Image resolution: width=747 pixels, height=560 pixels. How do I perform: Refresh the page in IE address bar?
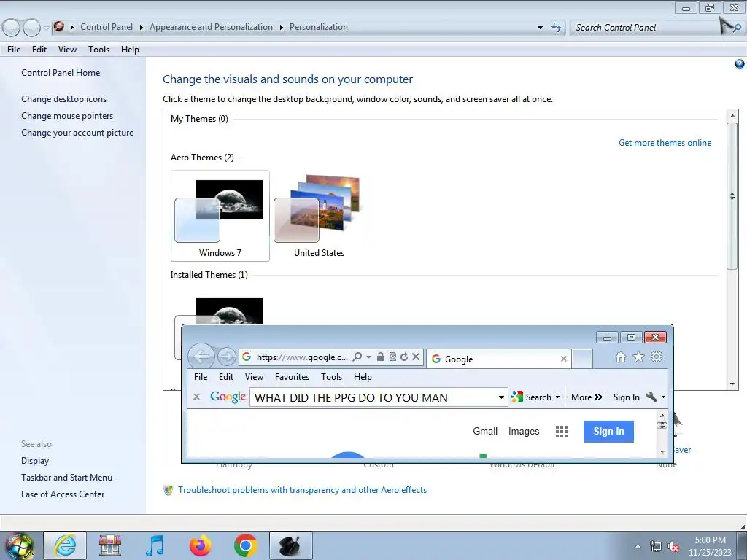[x=404, y=357]
